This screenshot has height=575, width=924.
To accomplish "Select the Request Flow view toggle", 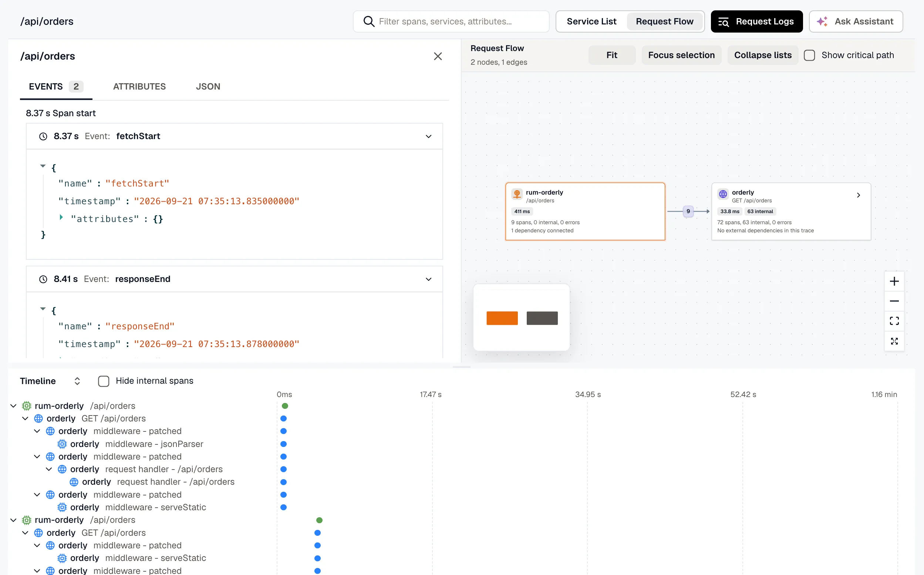I will pyautogui.click(x=664, y=22).
